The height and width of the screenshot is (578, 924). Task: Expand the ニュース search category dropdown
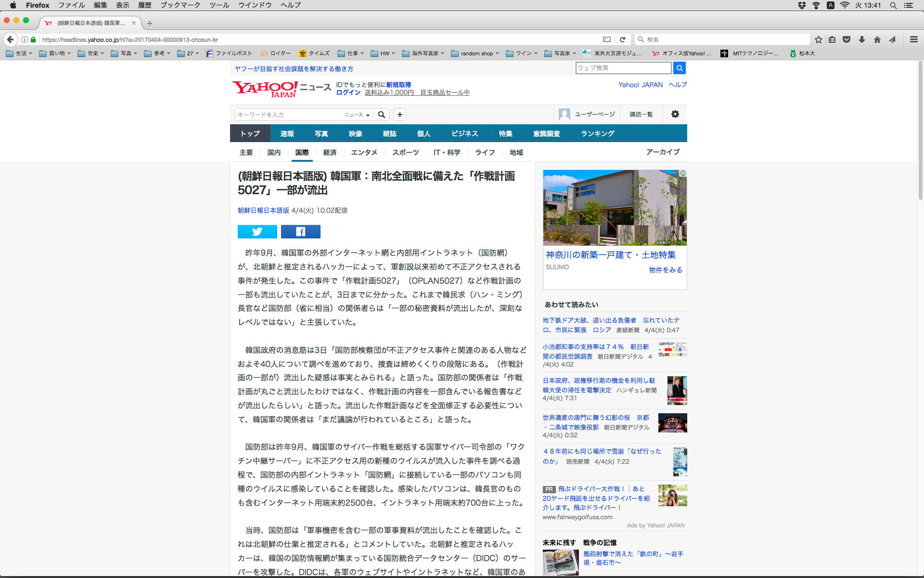tap(357, 115)
